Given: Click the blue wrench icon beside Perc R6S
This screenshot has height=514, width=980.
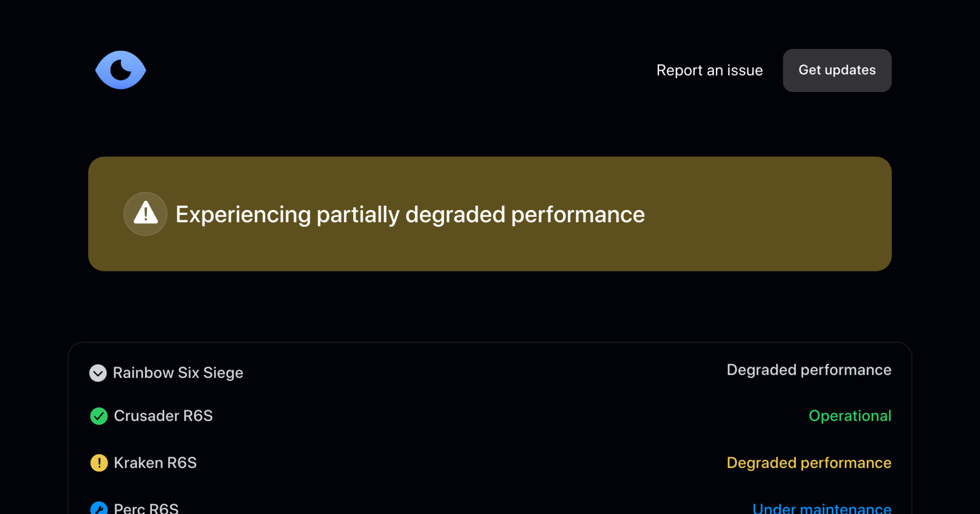Looking at the screenshot, I should 99,509.
